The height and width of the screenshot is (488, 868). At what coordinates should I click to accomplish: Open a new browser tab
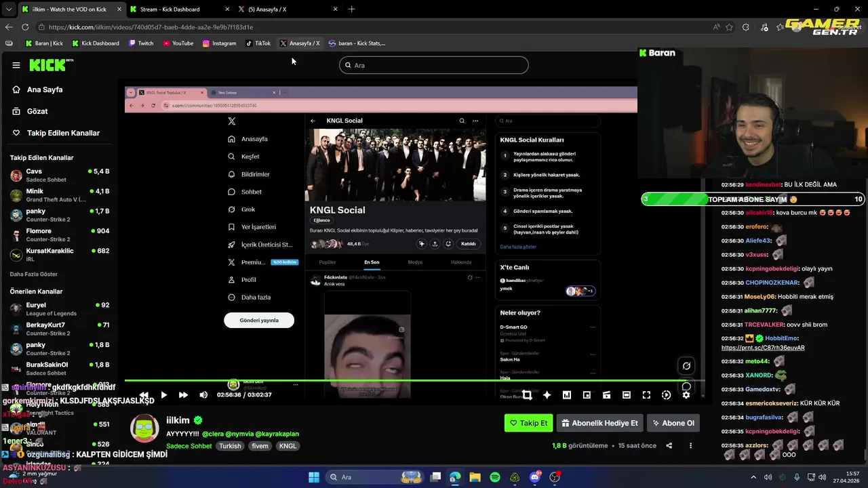point(351,9)
